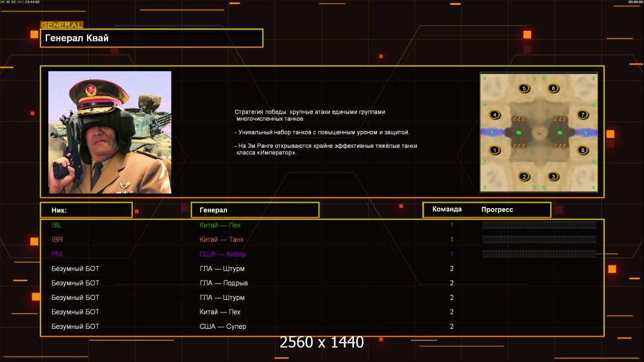The image size is (644, 362).
Task: Click the General Kwai portrait image
Action: [x=110, y=132]
